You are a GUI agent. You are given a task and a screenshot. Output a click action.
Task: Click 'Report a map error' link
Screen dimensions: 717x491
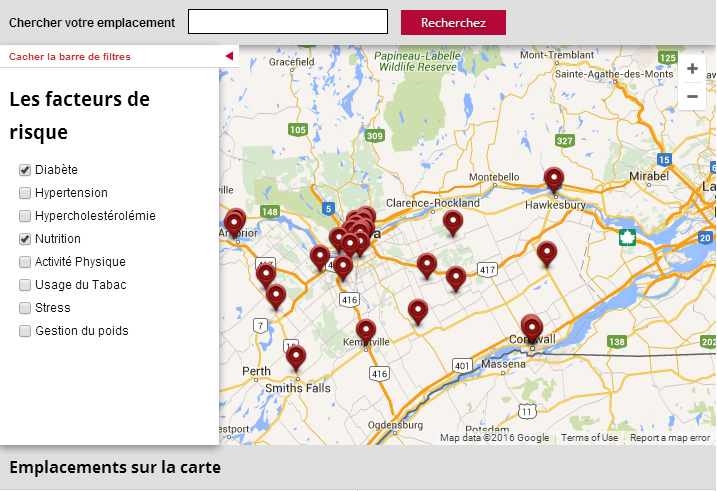[669, 438]
